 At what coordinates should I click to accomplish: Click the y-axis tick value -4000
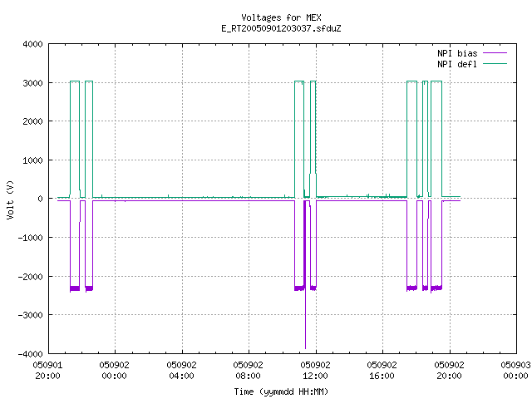pos(31,354)
